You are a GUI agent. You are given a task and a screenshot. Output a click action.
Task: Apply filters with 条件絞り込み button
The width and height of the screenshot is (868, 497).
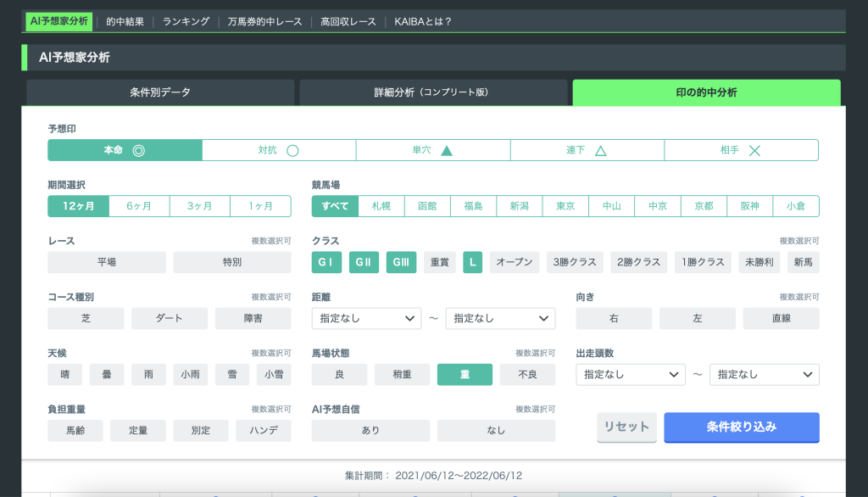742,427
